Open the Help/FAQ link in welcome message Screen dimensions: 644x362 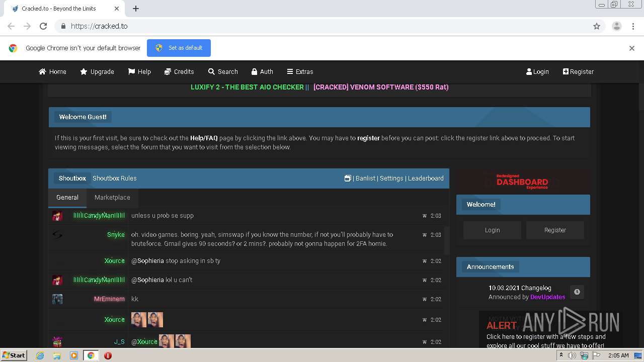coord(204,138)
